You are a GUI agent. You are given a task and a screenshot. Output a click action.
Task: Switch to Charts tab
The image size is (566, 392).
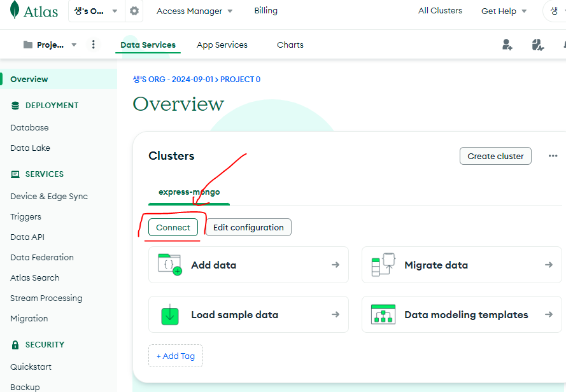point(290,45)
